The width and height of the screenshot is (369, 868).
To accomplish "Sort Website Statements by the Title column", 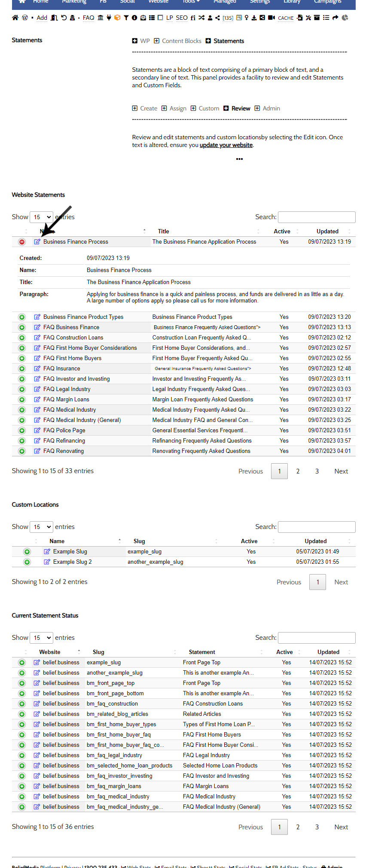I will (163, 231).
